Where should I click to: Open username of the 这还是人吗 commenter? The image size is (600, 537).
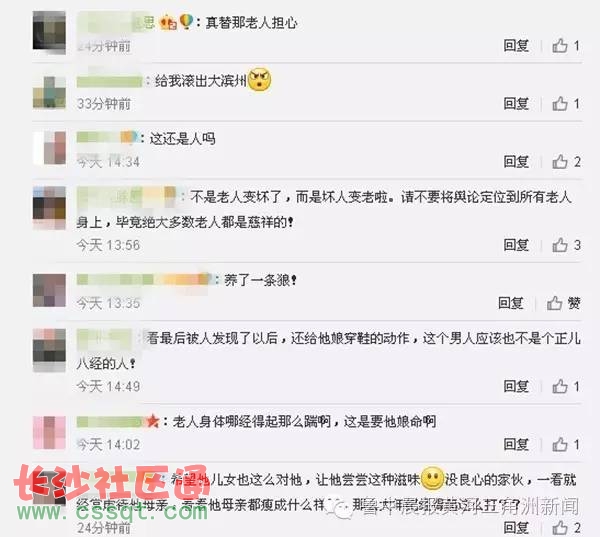pyautogui.click(x=107, y=138)
